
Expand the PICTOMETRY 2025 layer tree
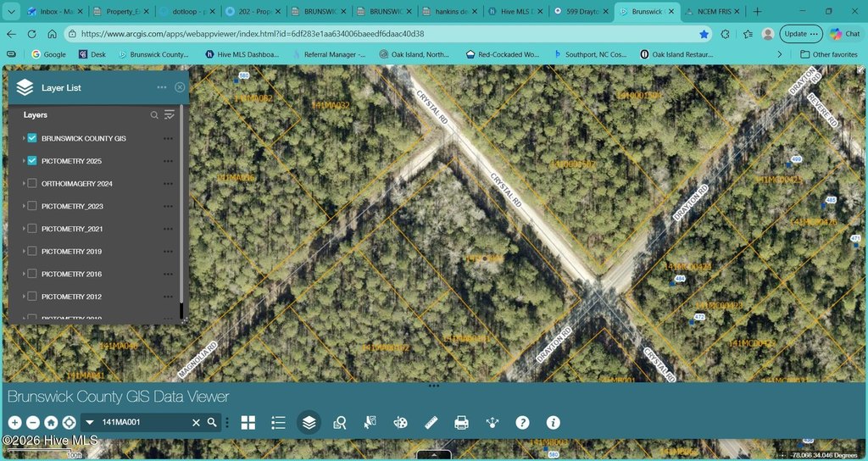[23, 161]
